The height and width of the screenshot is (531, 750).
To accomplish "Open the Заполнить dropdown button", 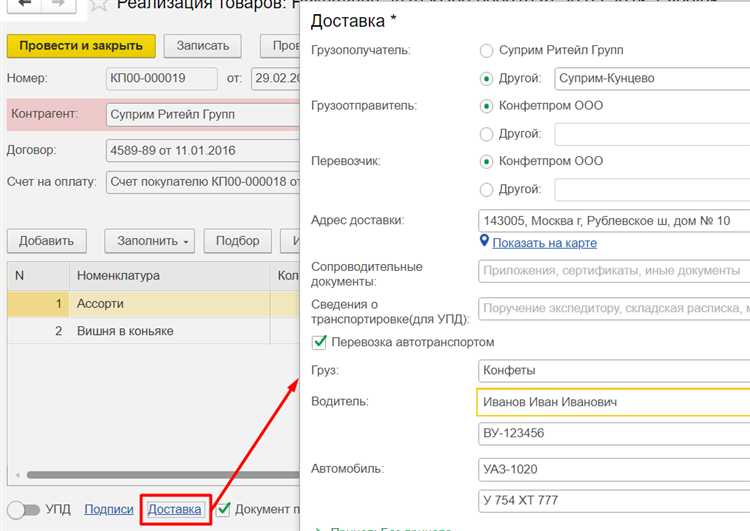I will tap(150, 241).
